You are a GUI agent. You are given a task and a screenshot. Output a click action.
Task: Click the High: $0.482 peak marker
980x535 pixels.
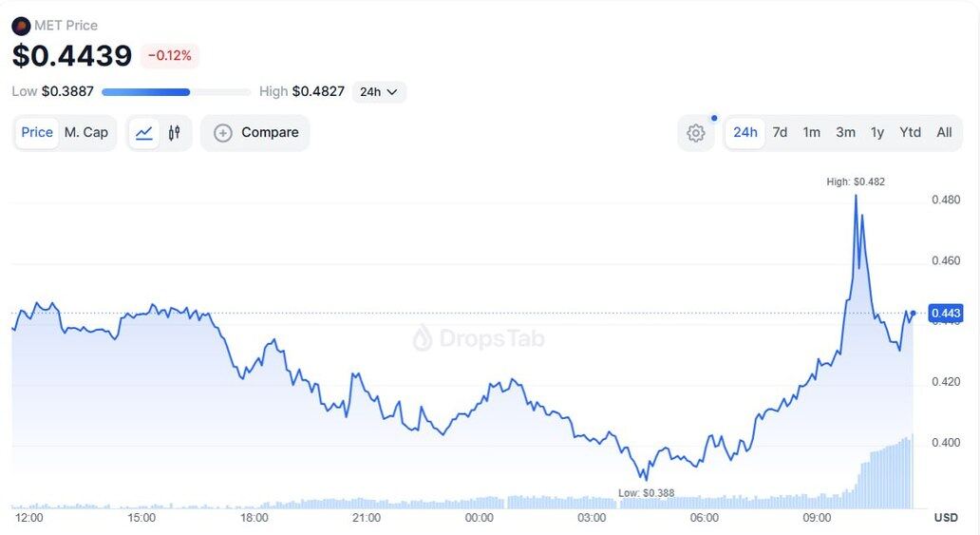pyautogui.click(x=856, y=182)
